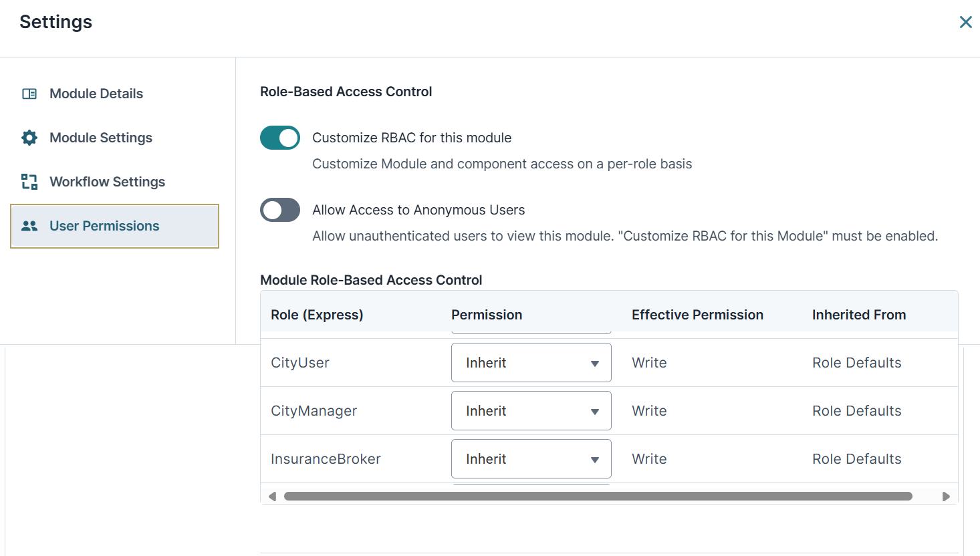
Task: Close the Settings dialog with the X icon
Action: coord(965,22)
